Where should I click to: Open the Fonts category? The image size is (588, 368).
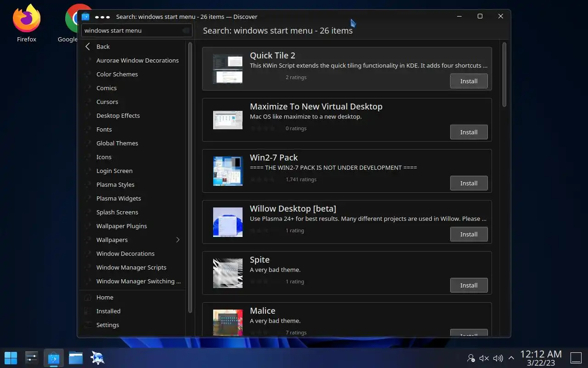(x=132, y=129)
